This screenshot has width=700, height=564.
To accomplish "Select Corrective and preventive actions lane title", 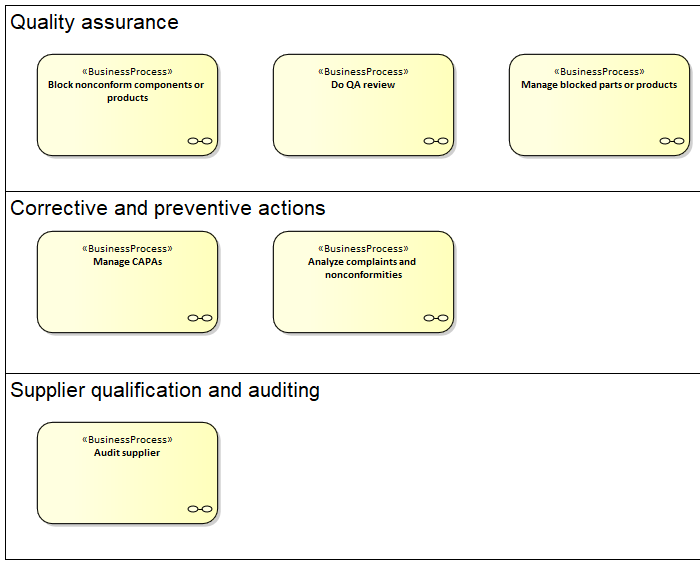I will tap(167, 208).
